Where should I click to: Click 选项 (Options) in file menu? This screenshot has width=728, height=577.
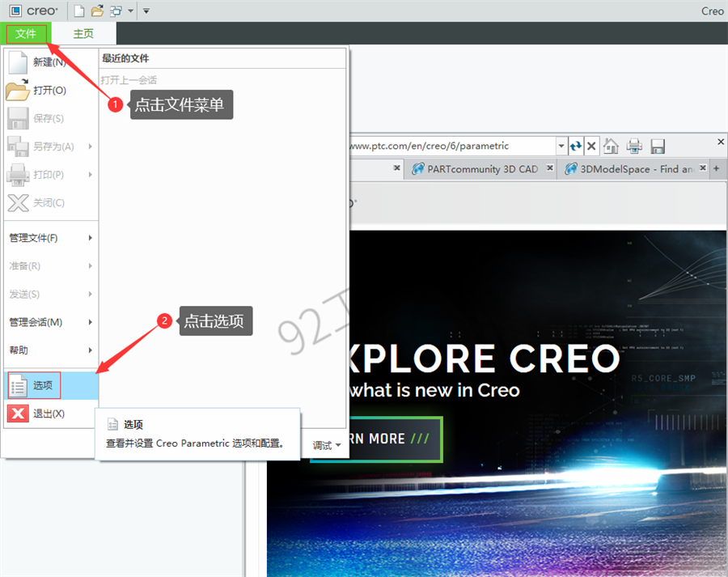pos(51,385)
